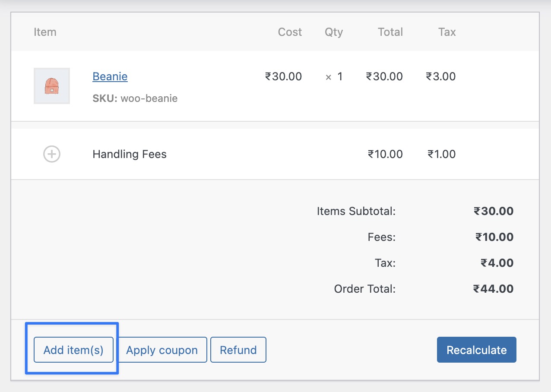This screenshot has height=392, width=551.
Task: Click the Order Total label
Action: pyautogui.click(x=365, y=289)
